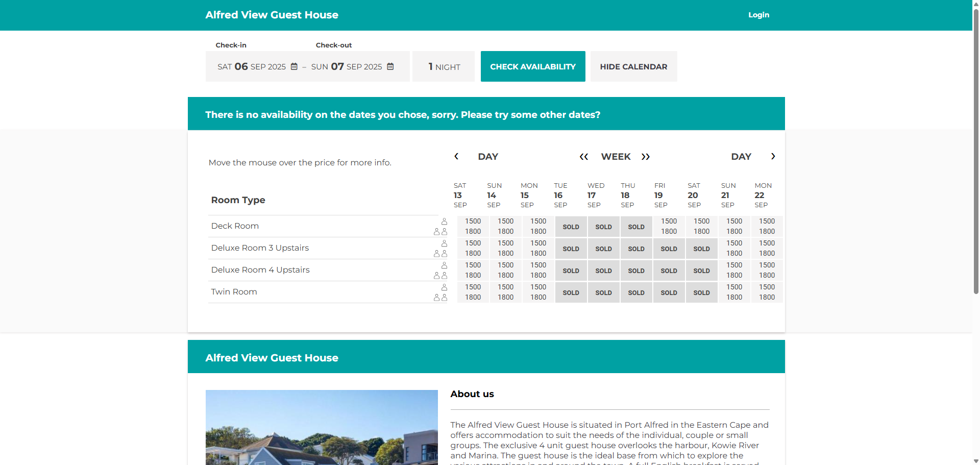Jump forward one week with double arrow

646,157
